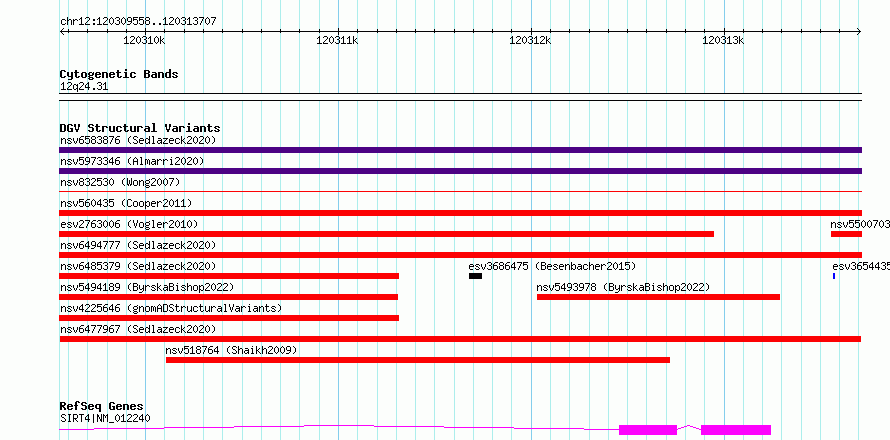Click the nsv6477967 (Sedlazeck2020) label

138,329
